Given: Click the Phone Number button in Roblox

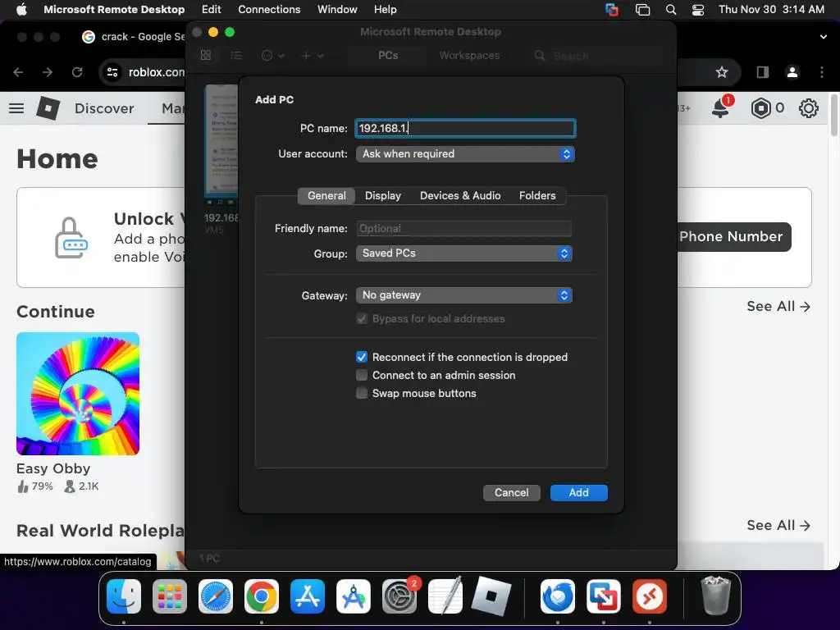Looking at the screenshot, I should tap(734, 237).
